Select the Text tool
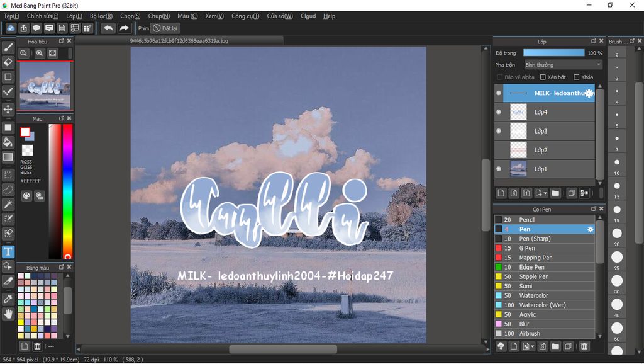 point(8,252)
